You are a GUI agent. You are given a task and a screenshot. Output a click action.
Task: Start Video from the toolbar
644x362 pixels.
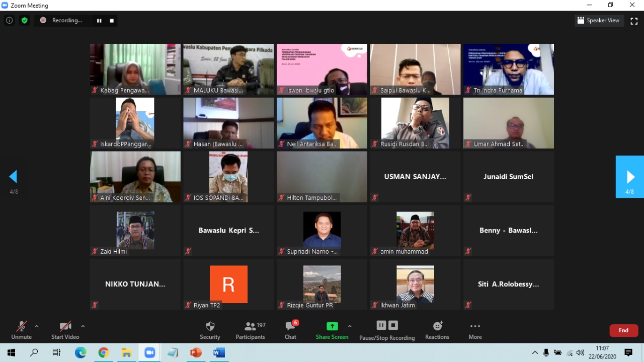pyautogui.click(x=65, y=330)
